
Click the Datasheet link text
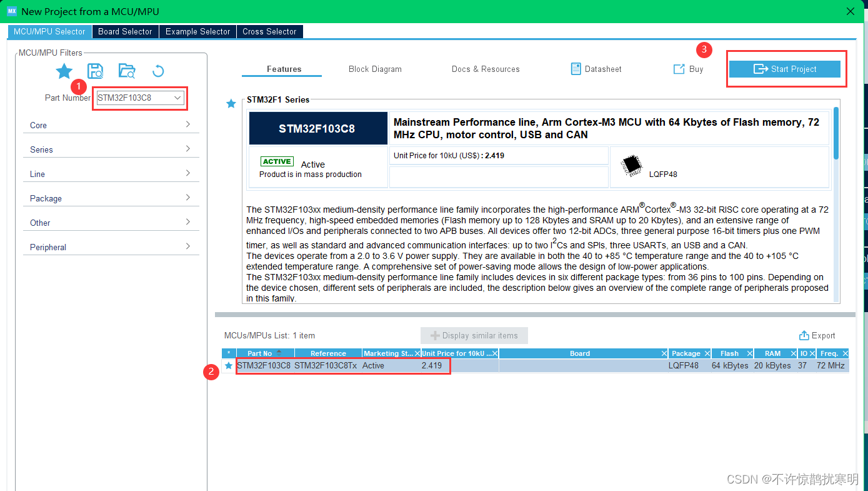point(603,69)
